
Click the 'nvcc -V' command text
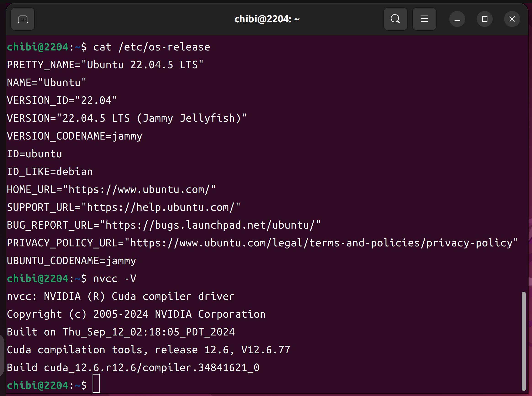[115, 279]
